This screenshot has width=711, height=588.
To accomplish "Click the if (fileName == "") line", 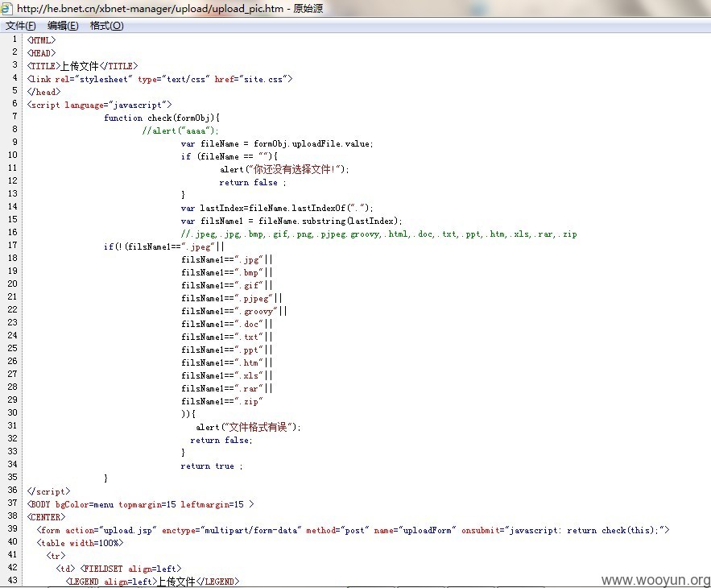I will tap(229, 156).
